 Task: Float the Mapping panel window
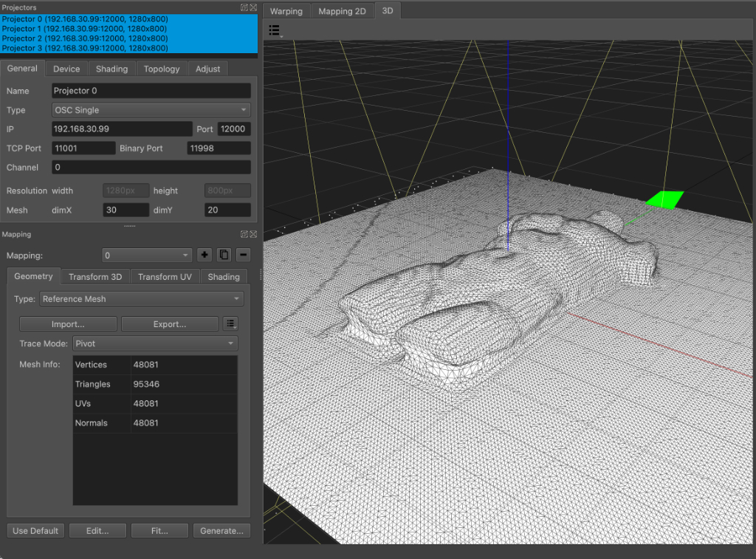coord(244,234)
